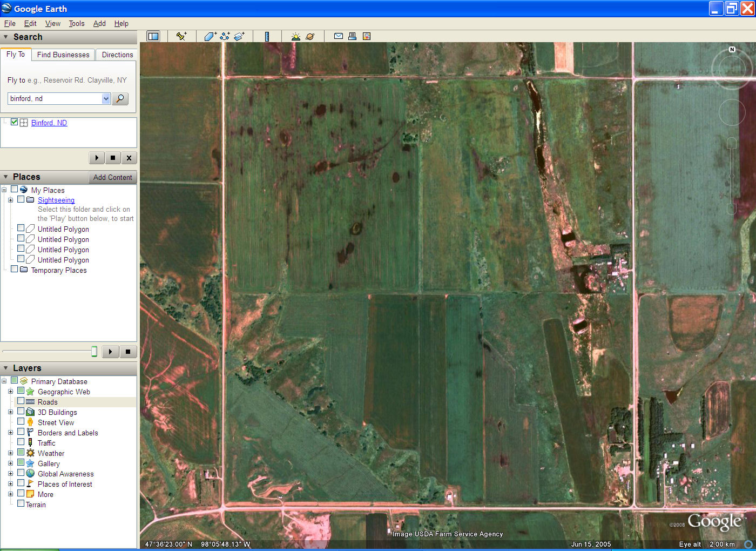Open the File menu
Image resolution: width=756 pixels, height=551 pixels.
click(10, 23)
